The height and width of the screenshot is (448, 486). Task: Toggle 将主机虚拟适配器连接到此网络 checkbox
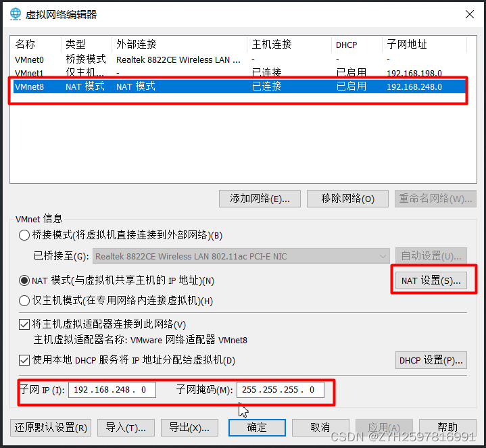tap(24, 324)
